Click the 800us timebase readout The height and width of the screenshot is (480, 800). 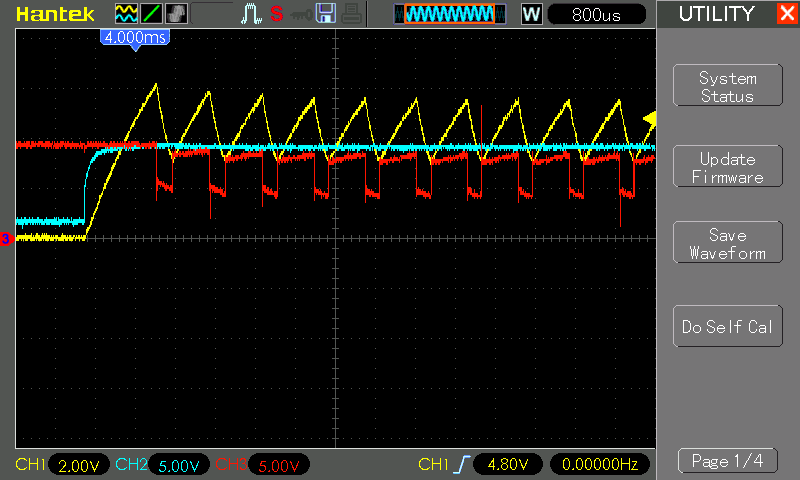597,14
